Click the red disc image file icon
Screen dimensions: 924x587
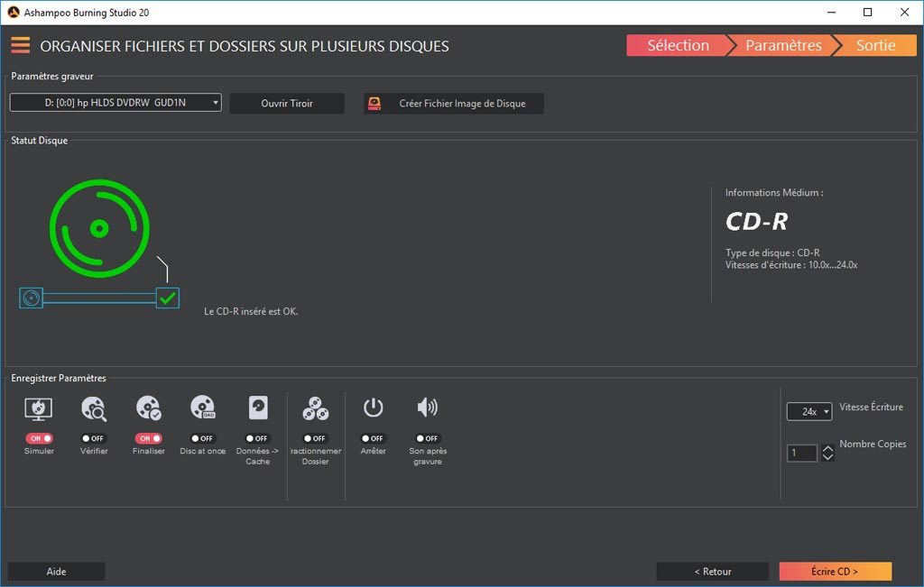coord(374,104)
